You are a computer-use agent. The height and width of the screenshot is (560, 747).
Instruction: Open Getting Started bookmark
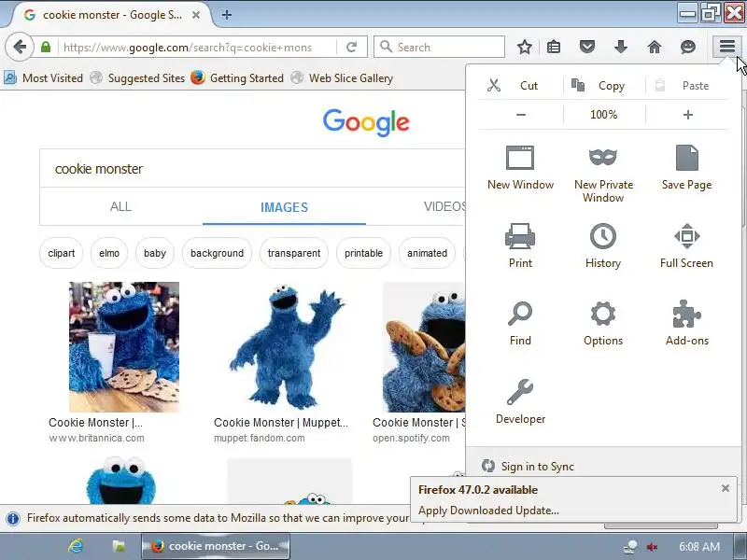pyautogui.click(x=238, y=78)
